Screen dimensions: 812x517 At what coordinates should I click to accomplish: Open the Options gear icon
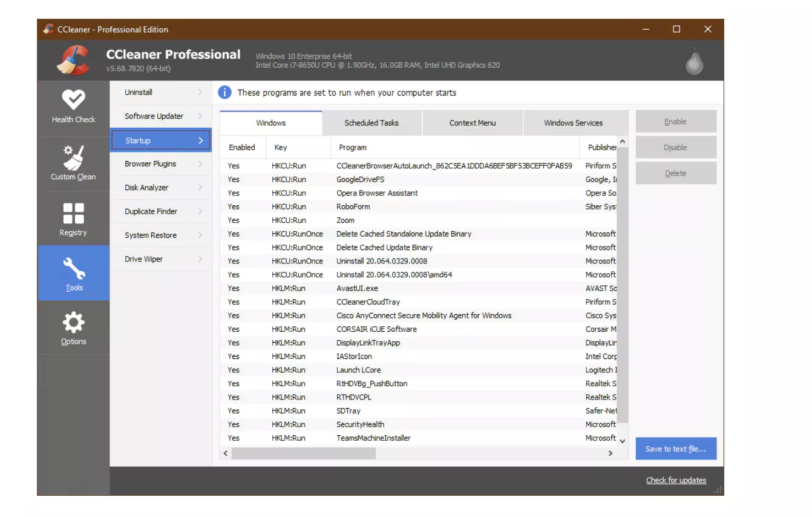point(73,323)
